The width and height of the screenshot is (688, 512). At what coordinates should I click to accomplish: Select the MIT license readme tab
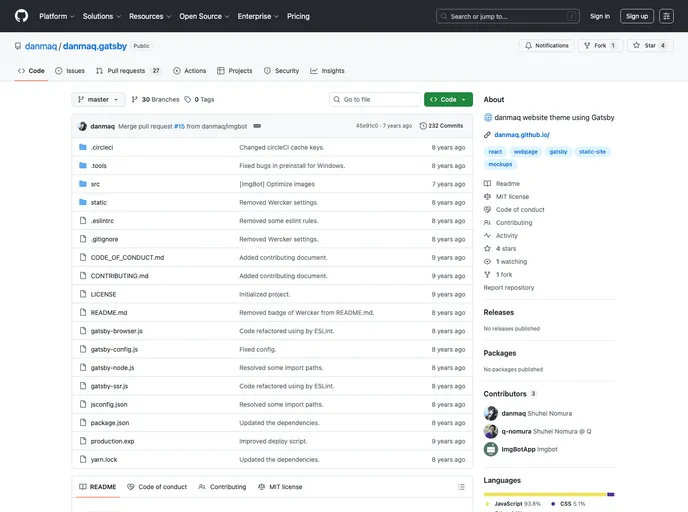click(280, 487)
